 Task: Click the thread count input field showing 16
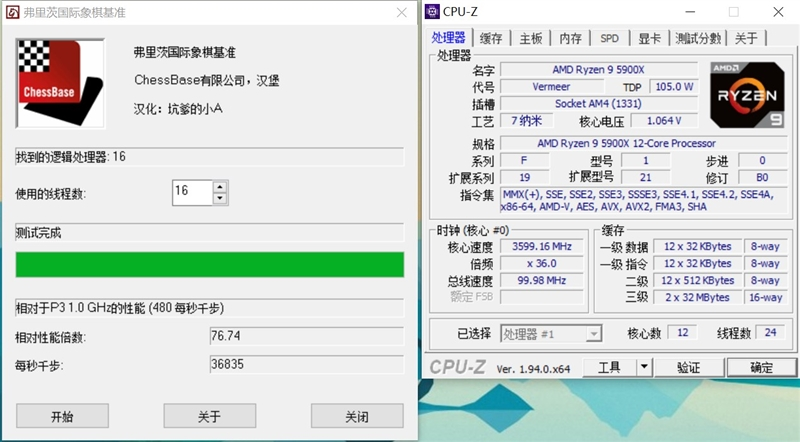click(192, 192)
